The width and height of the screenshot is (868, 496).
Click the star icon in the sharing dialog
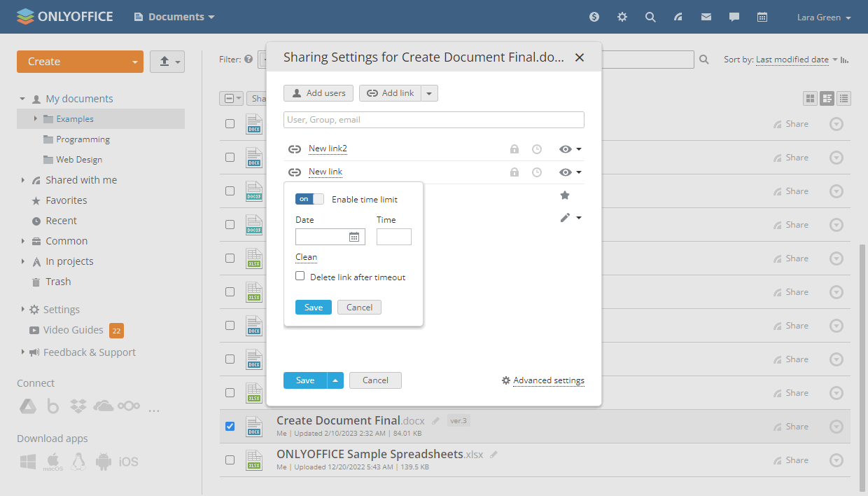565,195
